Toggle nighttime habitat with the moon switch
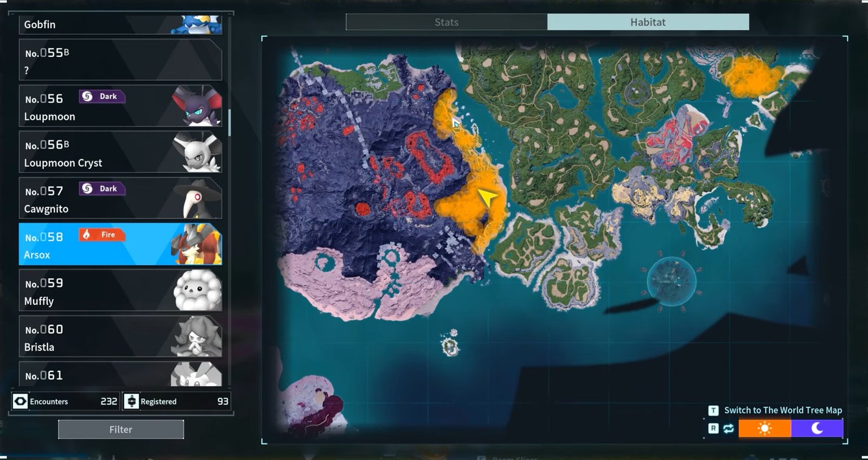 (817, 429)
